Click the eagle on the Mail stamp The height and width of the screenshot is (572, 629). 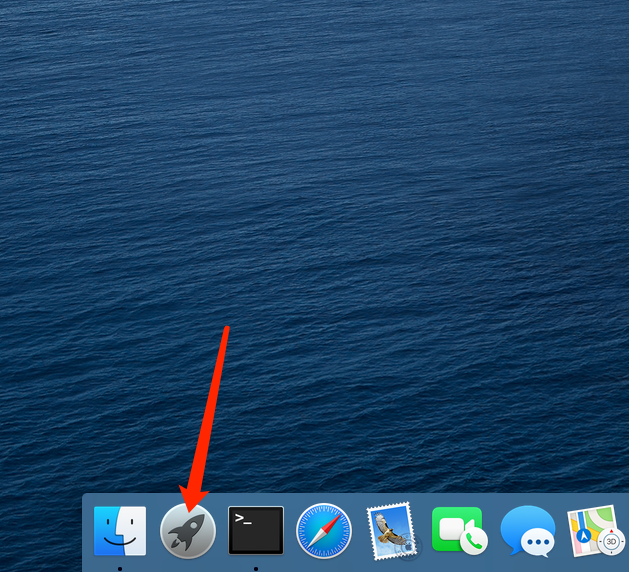click(x=389, y=530)
